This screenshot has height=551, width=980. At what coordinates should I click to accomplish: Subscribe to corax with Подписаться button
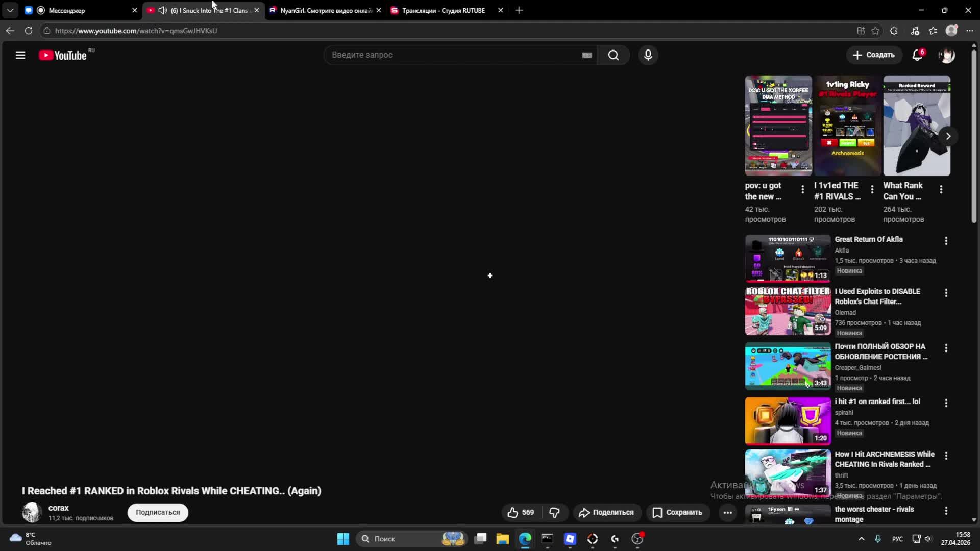pos(158,512)
